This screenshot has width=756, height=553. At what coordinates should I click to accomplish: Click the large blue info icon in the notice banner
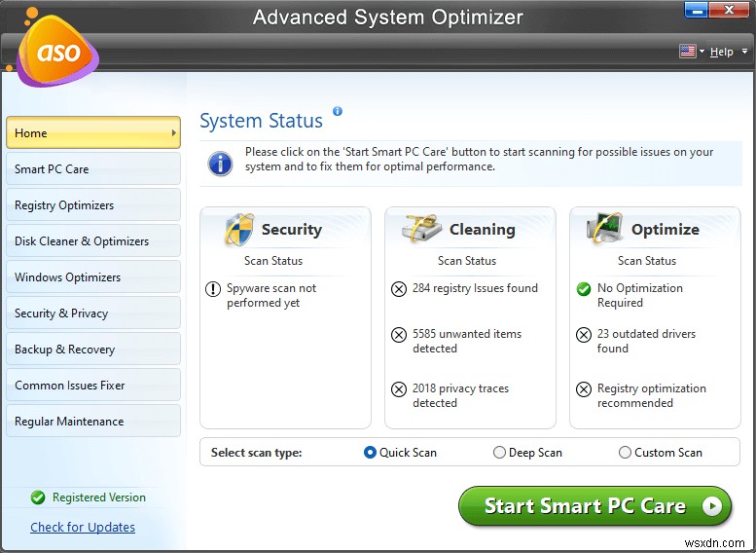[x=220, y=164]
